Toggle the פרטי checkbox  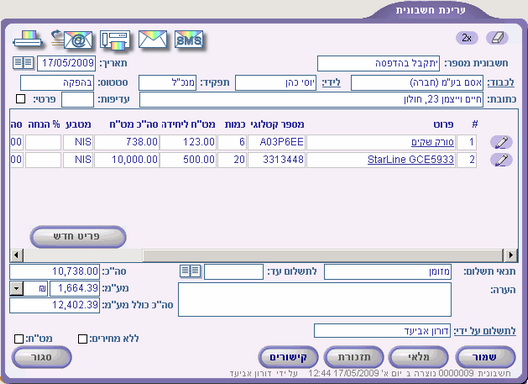click(x=21, y=99)
